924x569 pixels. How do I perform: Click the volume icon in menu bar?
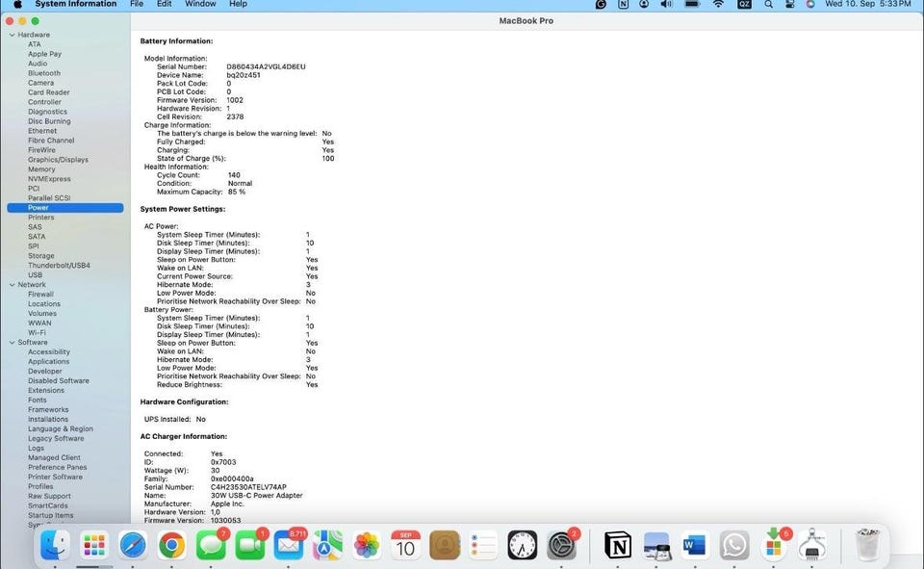point(667,5)
